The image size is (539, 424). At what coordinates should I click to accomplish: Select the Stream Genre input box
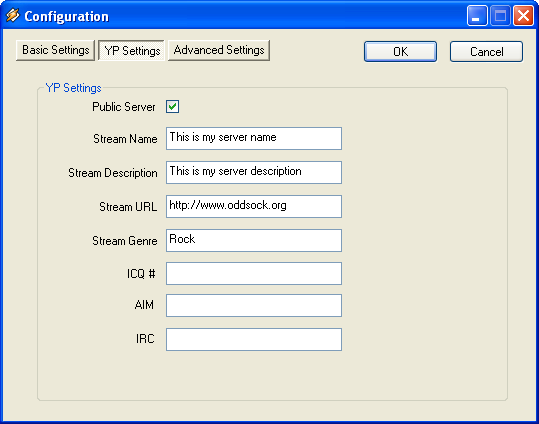click(x=254, y=240)
